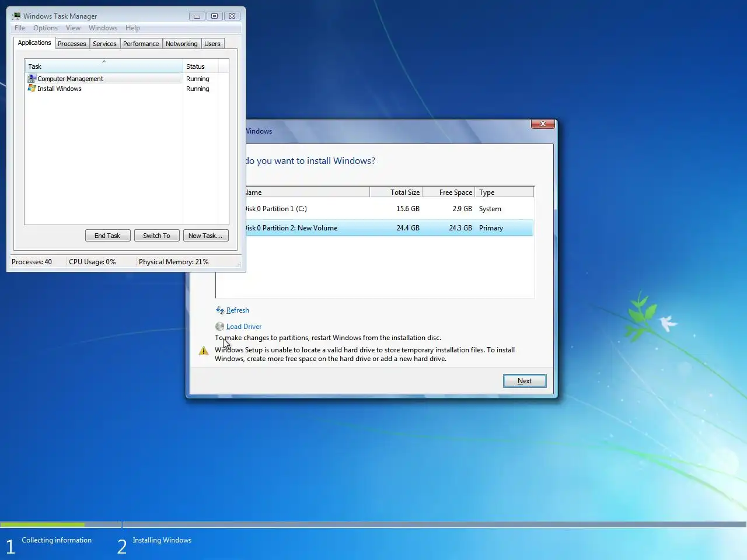Viewport: 747px width, 560px height.
Task: Sort tasks by the Task column header
Action: click(104, 66)
